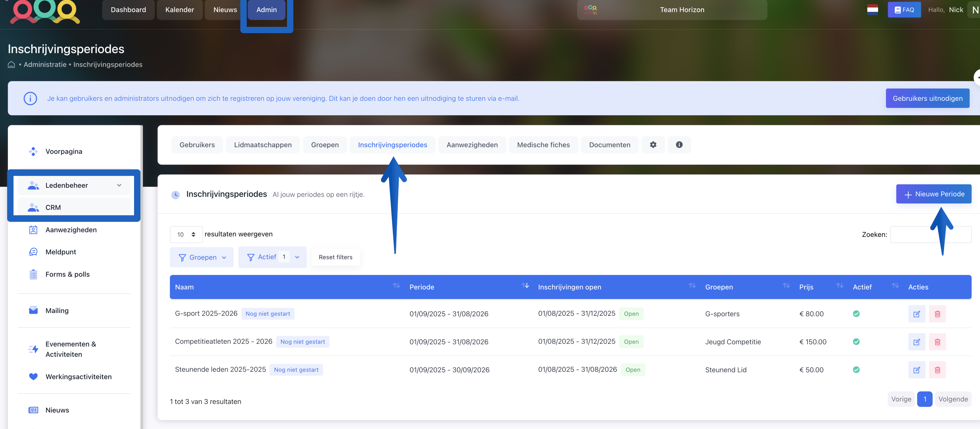Switch to the Inschrijvingsperiodes tab
This screenshot has width=980, height=429.
pos(392,145)
